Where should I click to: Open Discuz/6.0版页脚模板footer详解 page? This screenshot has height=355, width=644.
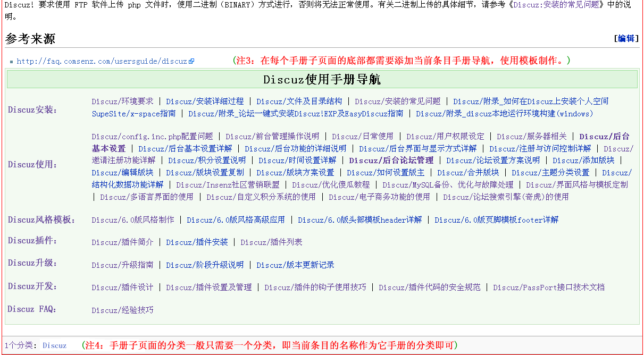click(497, 219)
